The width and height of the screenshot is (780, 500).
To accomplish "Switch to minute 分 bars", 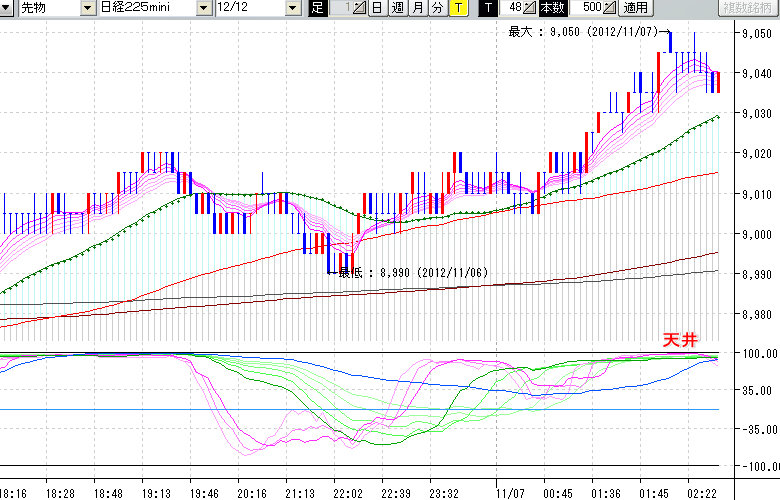I will [x=437, y=8].
